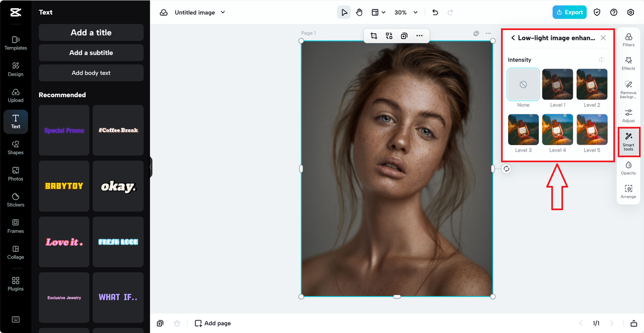
Task: Open the Collage sidebar panel
Action: (16, 252)
